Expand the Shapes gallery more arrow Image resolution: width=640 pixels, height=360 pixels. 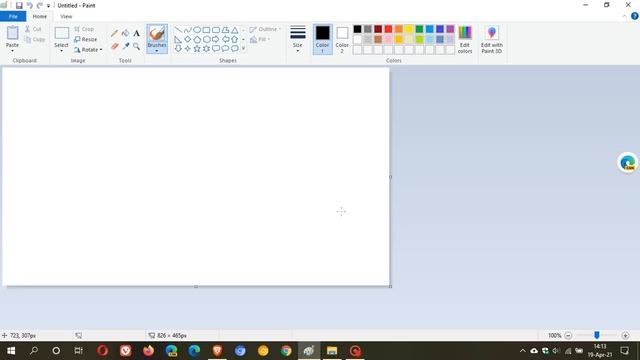point(244,49)
